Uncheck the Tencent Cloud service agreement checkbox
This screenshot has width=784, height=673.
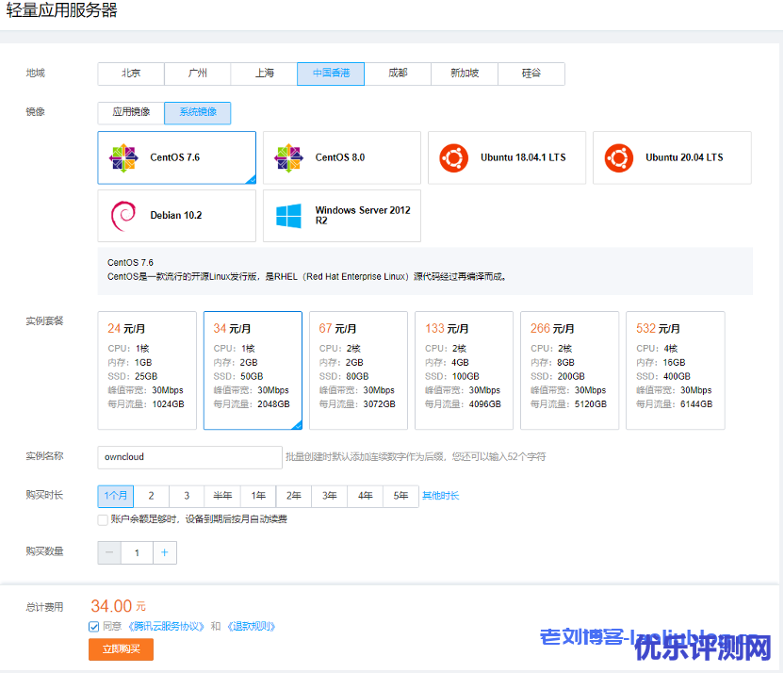(94, 626)
